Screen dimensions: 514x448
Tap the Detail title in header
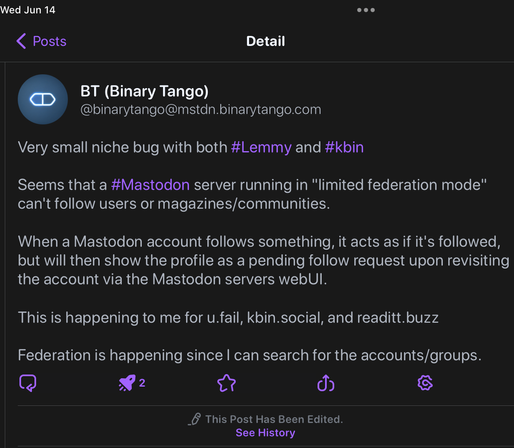pos(265,41)
